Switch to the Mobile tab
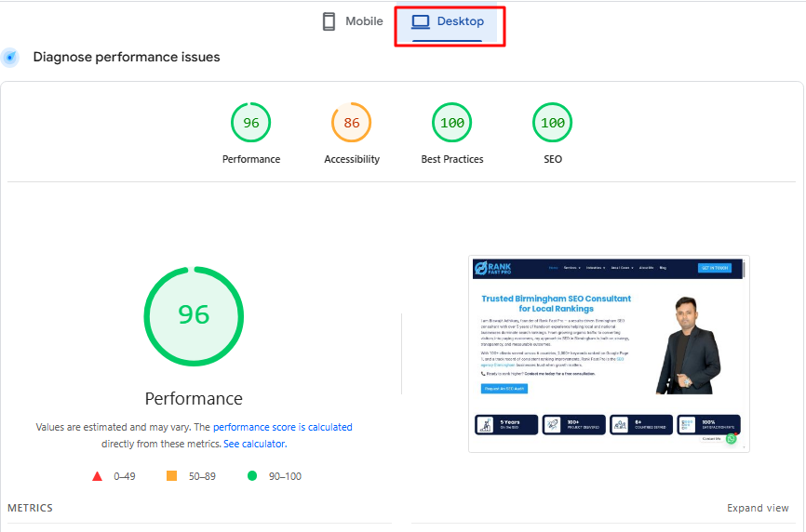The image size is (806, 532). tap(353, 21)
